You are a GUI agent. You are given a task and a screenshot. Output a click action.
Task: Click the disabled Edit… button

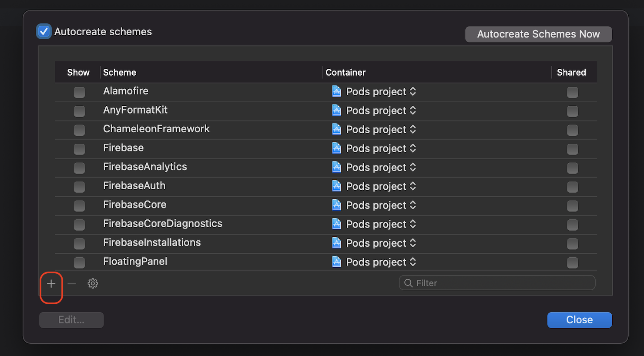click(71, 320)
